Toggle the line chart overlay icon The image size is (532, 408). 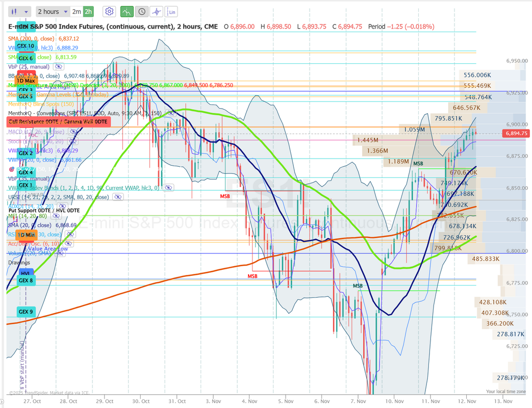pyautogui.click(x=126, y=11)
